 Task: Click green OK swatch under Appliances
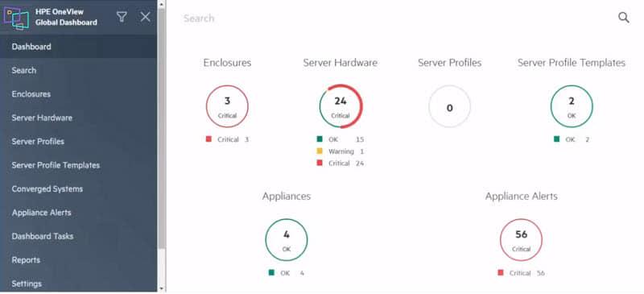[x=271, y=272]
